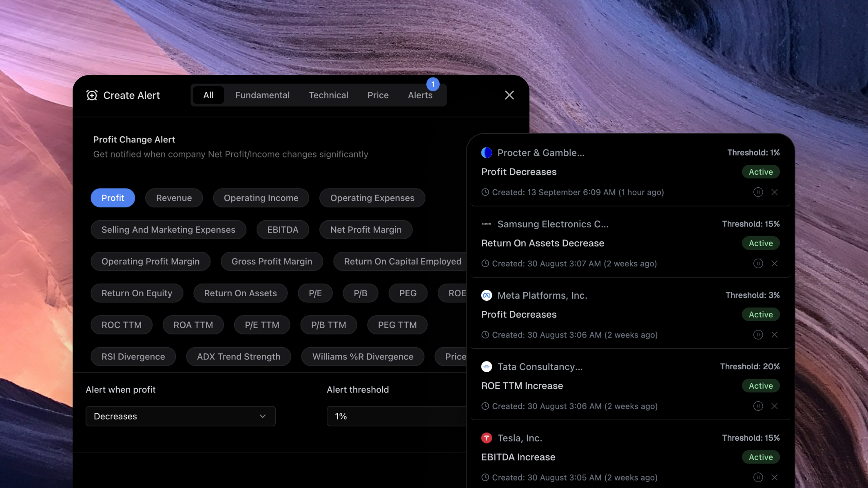
Task: Select the PEG chip
Action: pyautogui.click(x=407, y=293)
